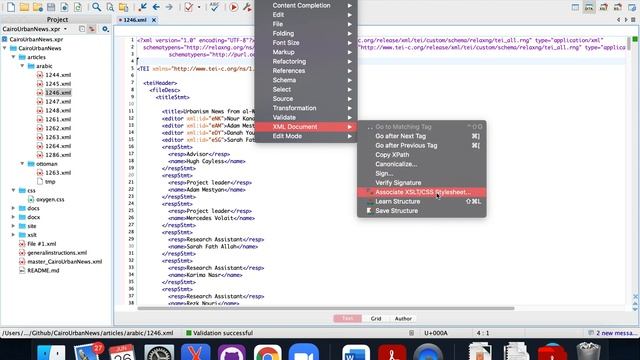Choose Copy XPath menu item

[422, 155]
